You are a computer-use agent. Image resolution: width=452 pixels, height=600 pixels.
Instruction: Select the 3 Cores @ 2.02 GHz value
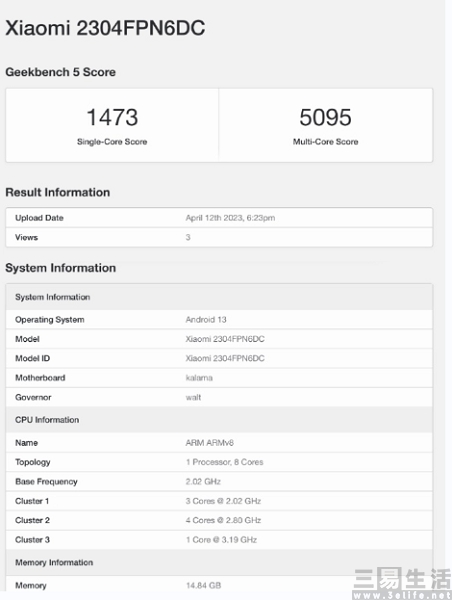click(223, 501)
